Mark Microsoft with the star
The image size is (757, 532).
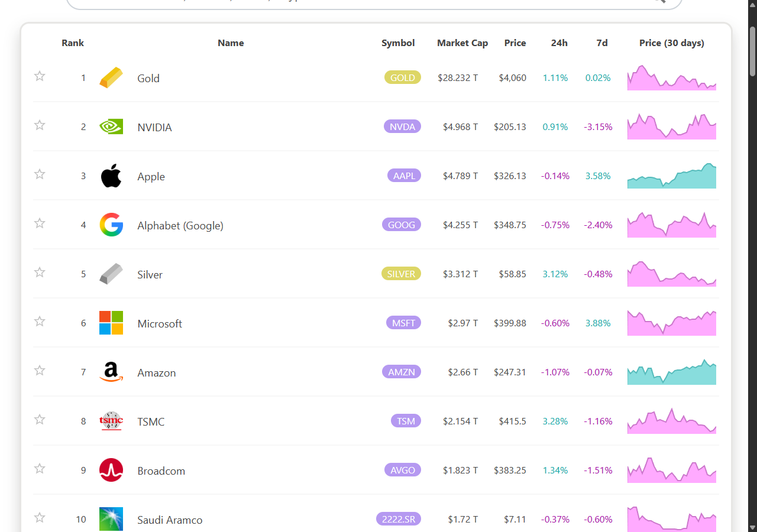pos(40,321)
